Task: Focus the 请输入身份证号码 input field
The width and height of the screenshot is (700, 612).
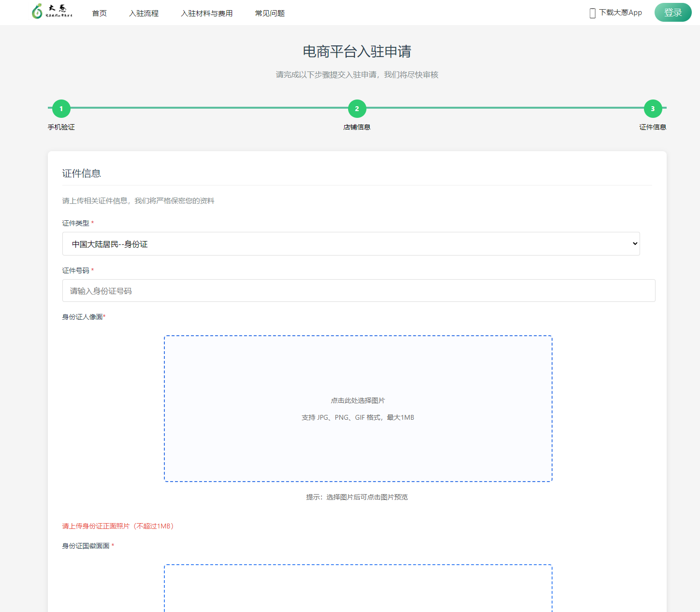Action: coord(358,291)
